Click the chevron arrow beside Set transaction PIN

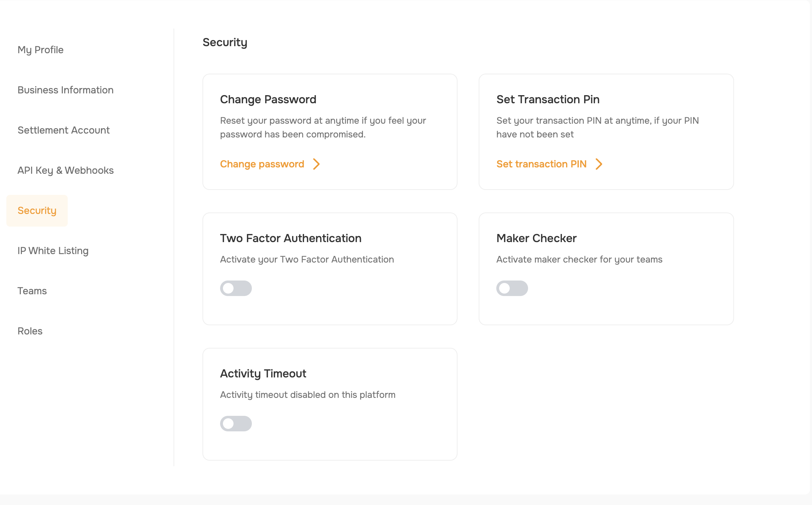(599, 164)
